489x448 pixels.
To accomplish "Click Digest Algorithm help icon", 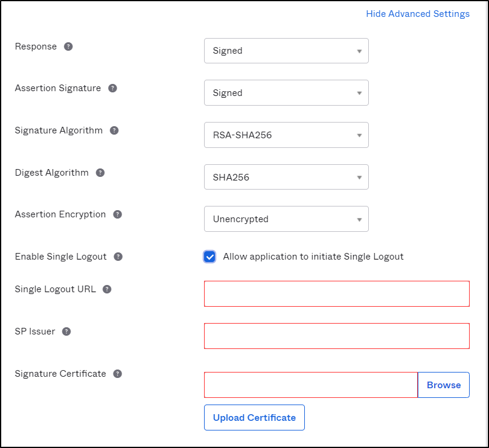I will pyautogui.click(x=100, y=173).
